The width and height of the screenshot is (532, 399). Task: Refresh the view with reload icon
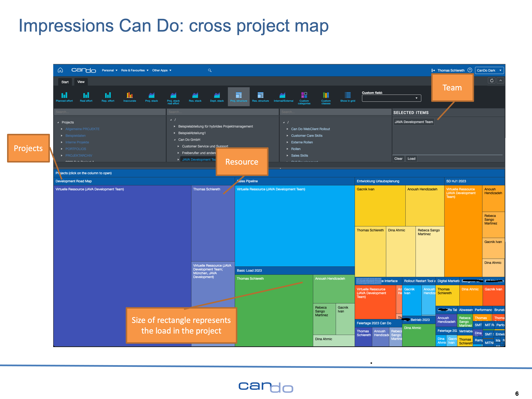pyautogui.click(x=492, y=80)
